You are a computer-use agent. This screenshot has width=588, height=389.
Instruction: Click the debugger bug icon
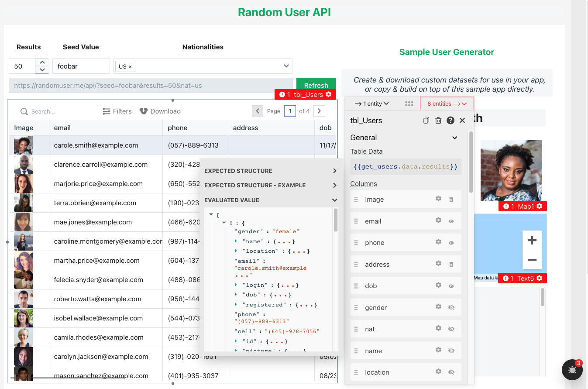pyautogui.click(x=572, y=370)
